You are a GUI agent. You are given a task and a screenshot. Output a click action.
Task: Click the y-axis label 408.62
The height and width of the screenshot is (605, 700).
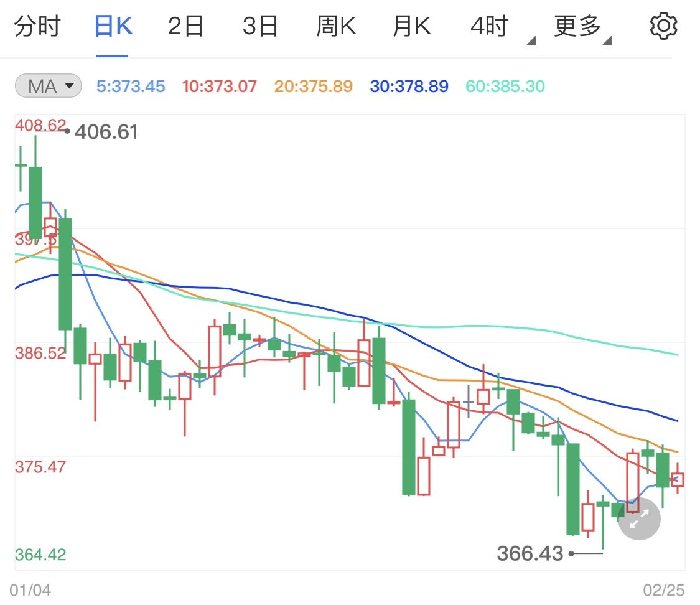point(40,125)
